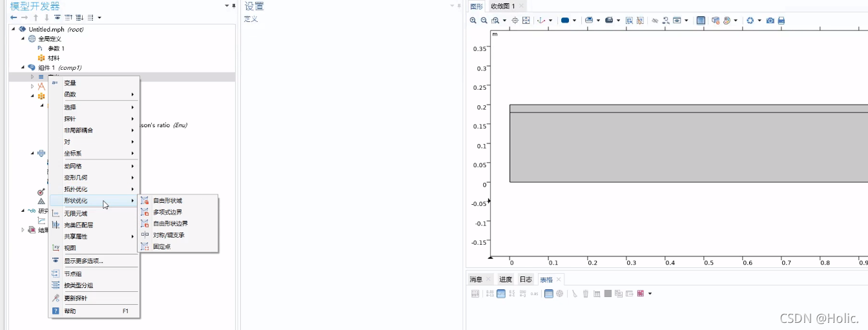
Task: Collapse the 全局定义 tree node
Action: pyautogui.click(x=23, y=39)
